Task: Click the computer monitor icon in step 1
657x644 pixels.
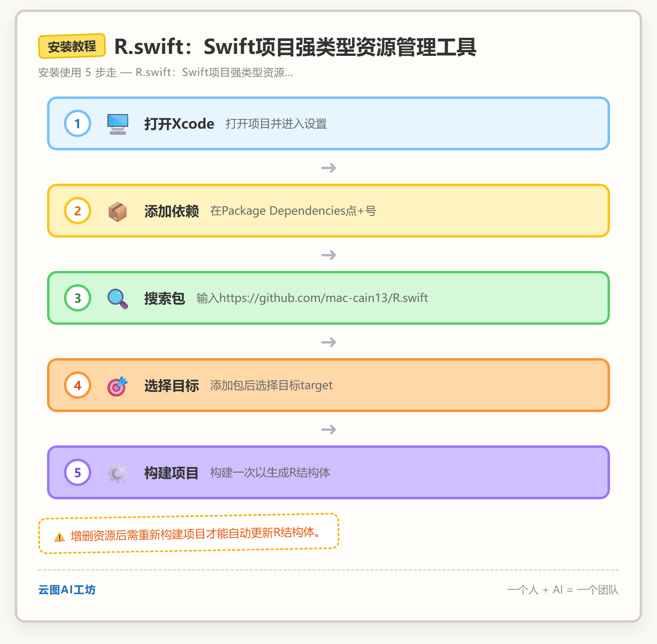Action: click(118, 124)
